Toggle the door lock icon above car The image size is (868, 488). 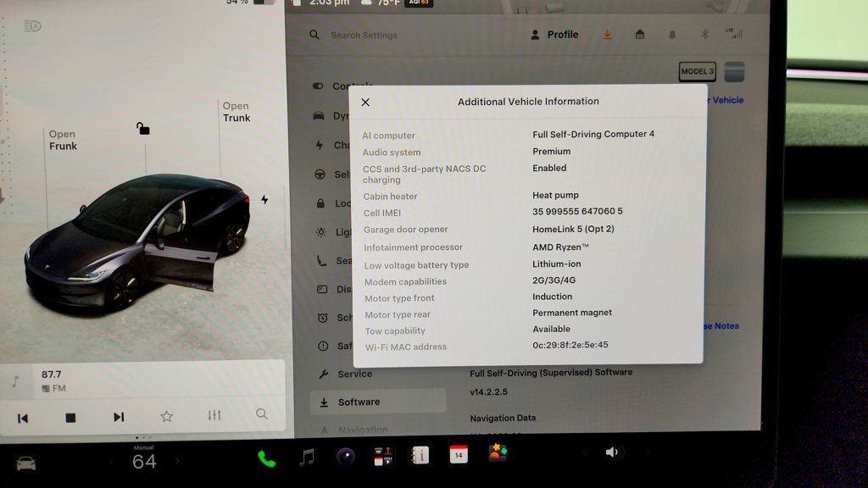coord(142,129)
